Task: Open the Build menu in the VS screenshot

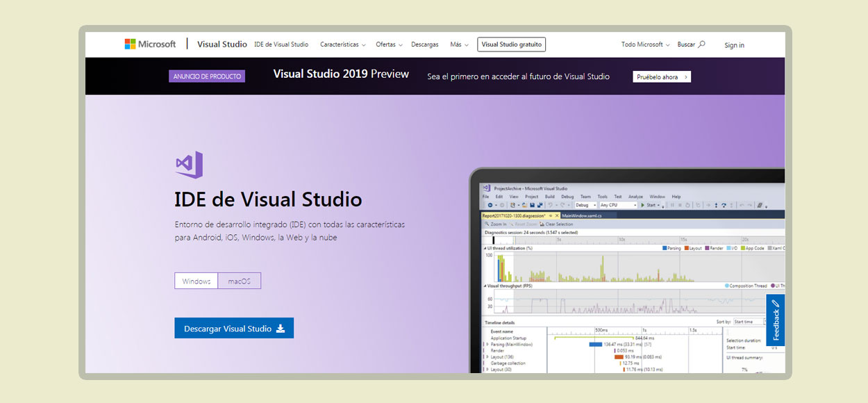Action: pyautogui.click(x=549, y=197)
